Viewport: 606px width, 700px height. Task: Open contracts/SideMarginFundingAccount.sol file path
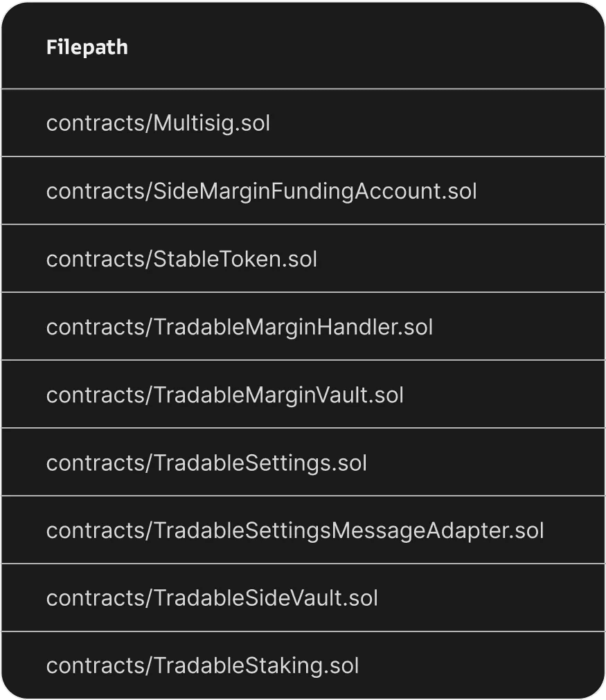click(261, 192)
